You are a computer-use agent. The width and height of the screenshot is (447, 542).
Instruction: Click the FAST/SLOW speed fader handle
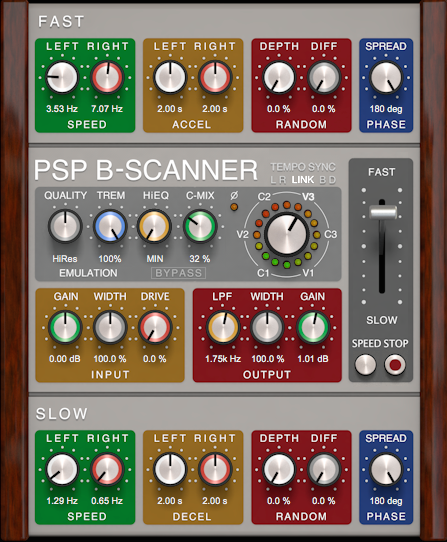point(382,212)
